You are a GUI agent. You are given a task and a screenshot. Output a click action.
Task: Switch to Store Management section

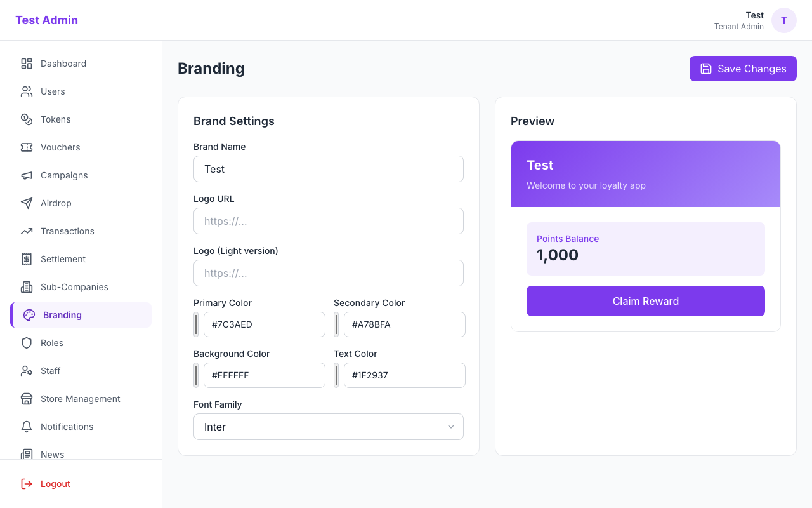(81, 399)
